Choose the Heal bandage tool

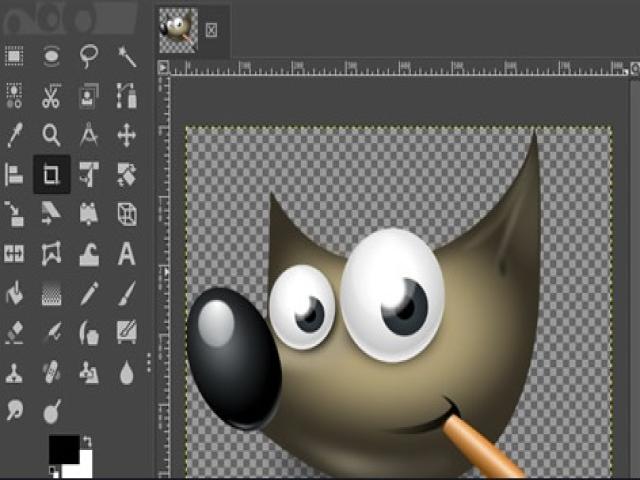51,371
